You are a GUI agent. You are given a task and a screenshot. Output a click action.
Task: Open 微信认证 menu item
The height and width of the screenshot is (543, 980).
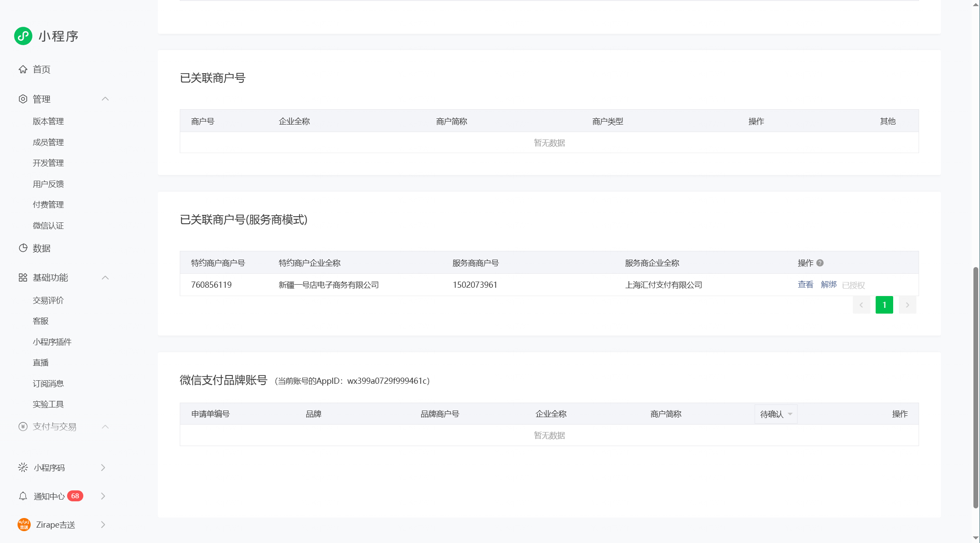[48, 226]
